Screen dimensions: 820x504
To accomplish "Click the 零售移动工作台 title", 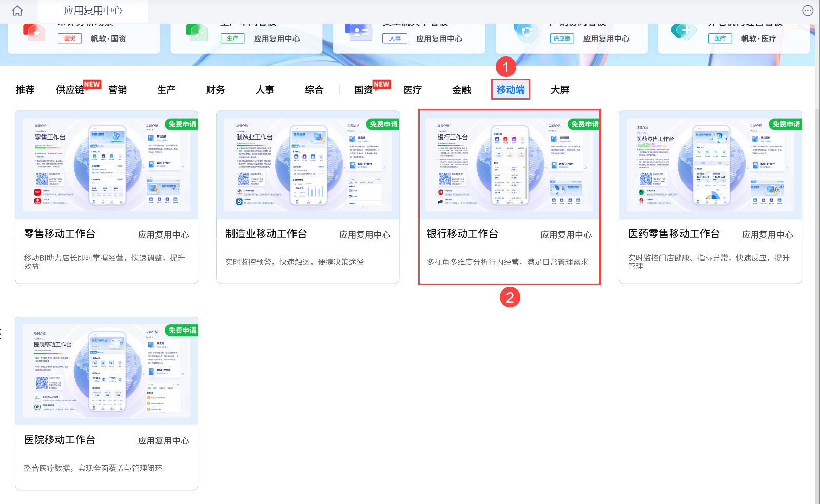I will (60, 234).
